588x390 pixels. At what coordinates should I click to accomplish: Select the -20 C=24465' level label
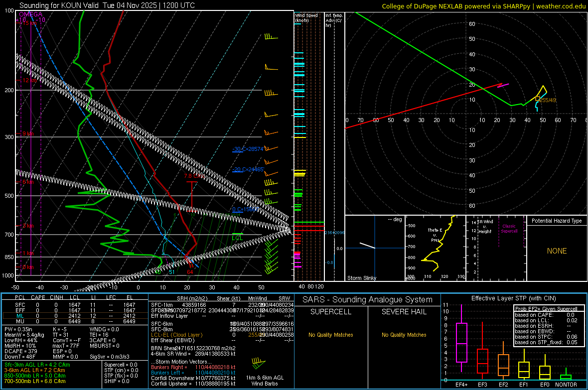(248, 169)
